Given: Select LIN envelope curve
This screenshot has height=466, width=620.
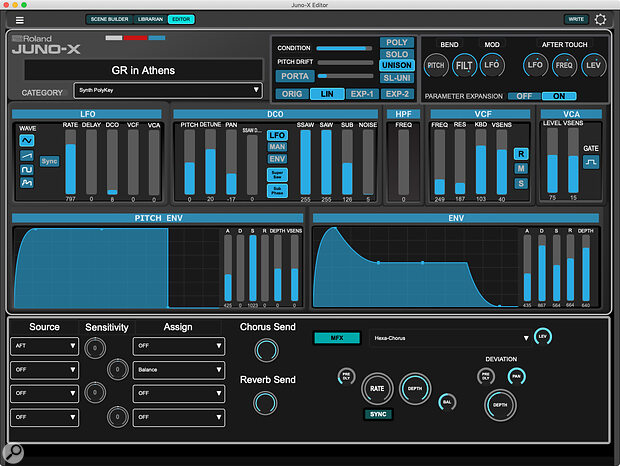Looking at the screenshot, I should [x=327, y=94].
